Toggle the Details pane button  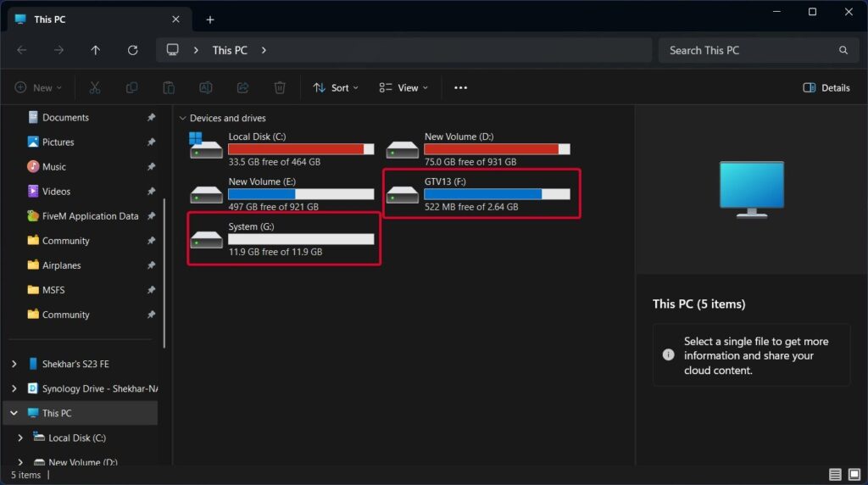[826, 87]
